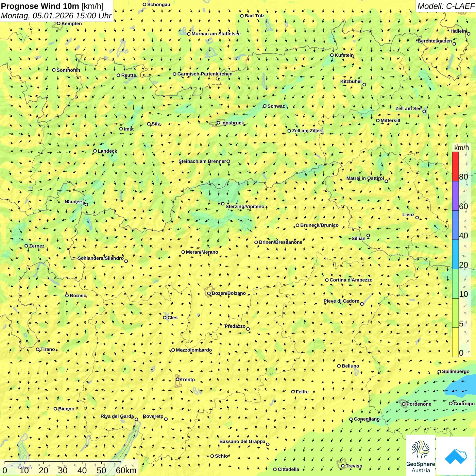Viewport: 476px width, 476px height.
Task: Click the Kitzbühel city label
Action: click(351, 81)
